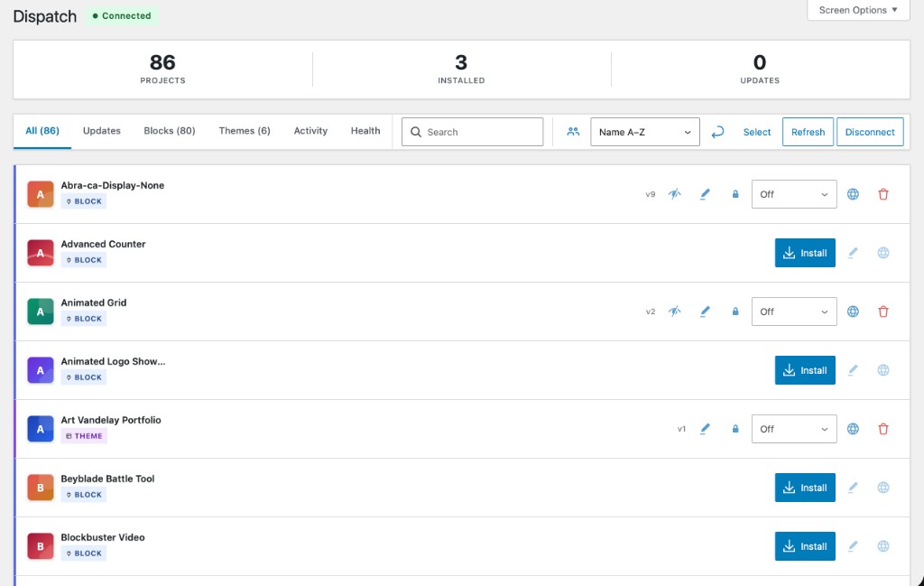Remove Animated Grid via its trash icon
Viewport: 924px width, 586px height.
(883, 312)
